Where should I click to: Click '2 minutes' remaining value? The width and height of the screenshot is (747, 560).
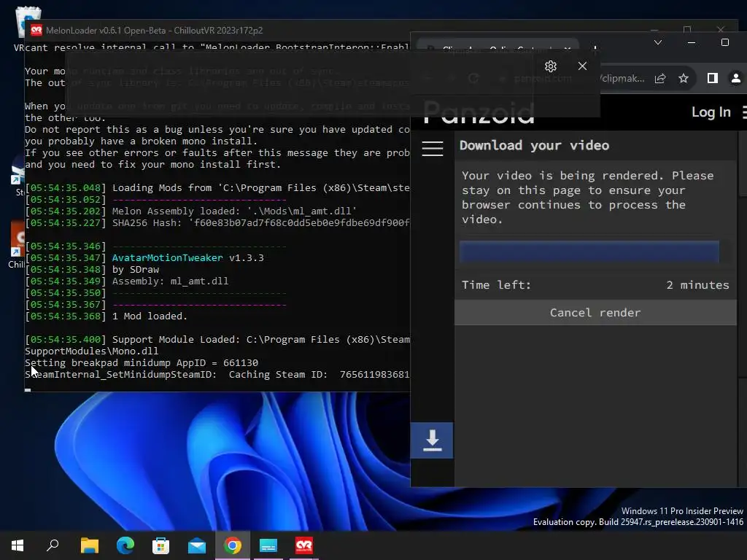(x=697, y=285)
